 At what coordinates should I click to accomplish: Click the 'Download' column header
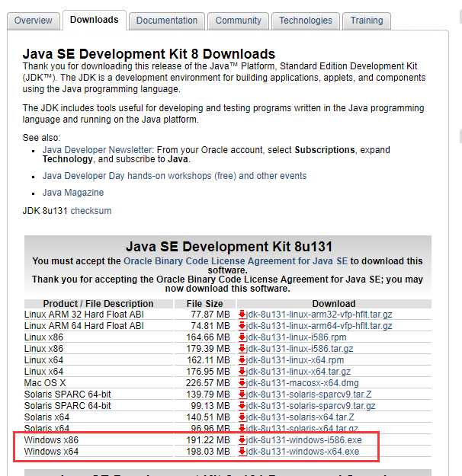(x=334, y=304)
